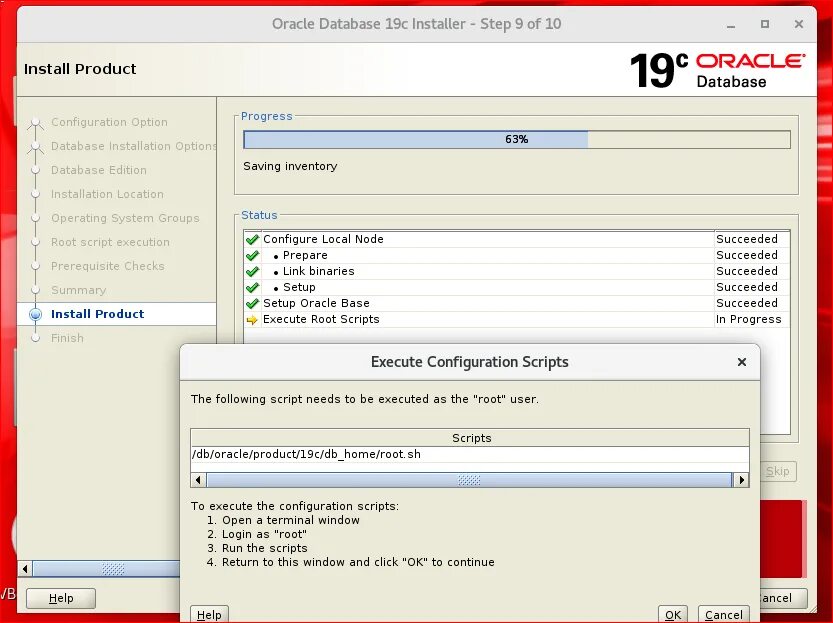
Task: Close the Oracle installer window
Action: tap(798, 24)
